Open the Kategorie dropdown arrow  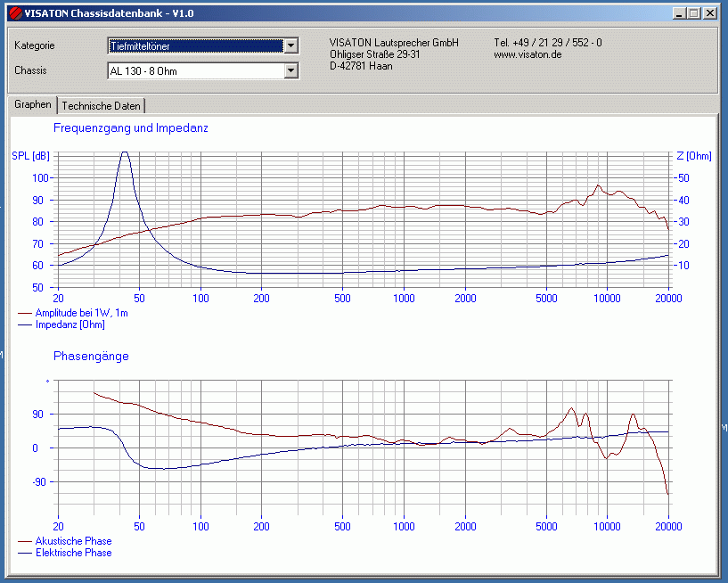click(291, 45)
